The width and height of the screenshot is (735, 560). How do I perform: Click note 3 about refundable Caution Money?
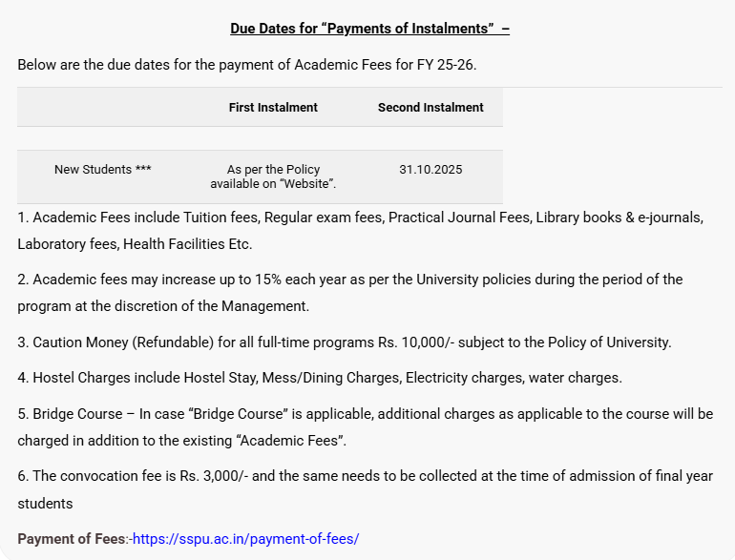345,342
